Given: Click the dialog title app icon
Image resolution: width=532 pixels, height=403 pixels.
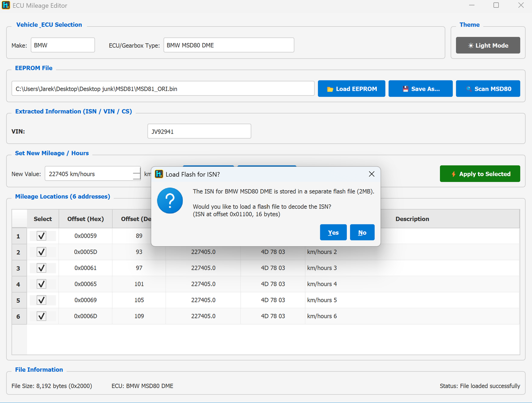Looking at the screenshot, I should (x=159, y=174).
